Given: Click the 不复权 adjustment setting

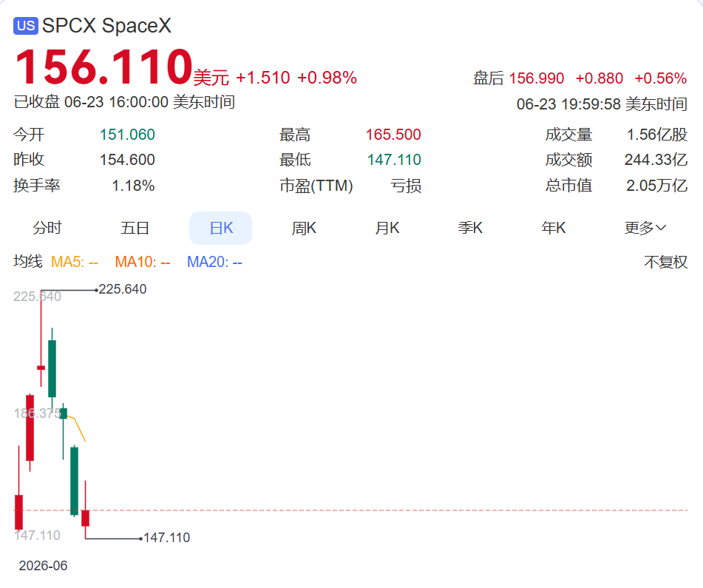Looking at the screenshot, I should (x=665, y=262).
